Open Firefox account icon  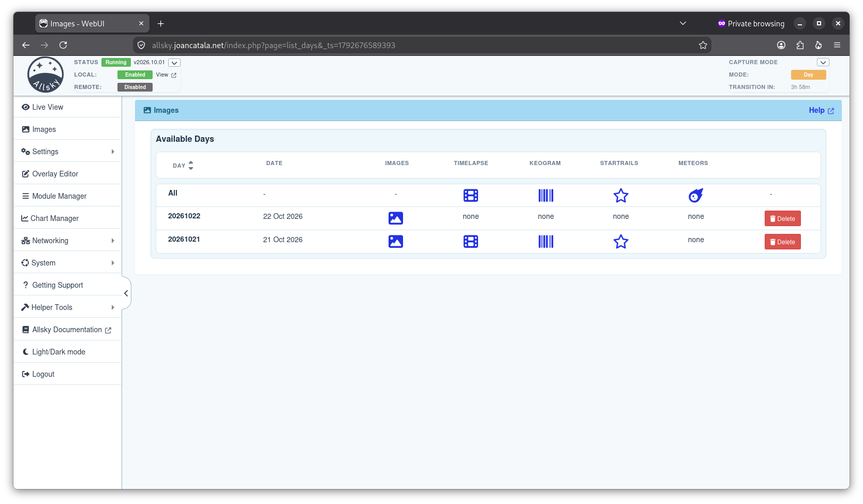[781, 46]
